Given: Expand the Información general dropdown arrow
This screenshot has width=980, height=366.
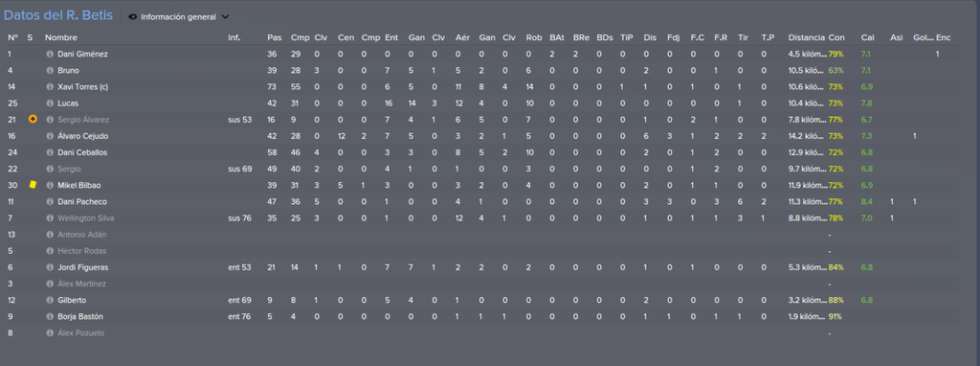Looking at the screenshot, I should tap(225, 17).
